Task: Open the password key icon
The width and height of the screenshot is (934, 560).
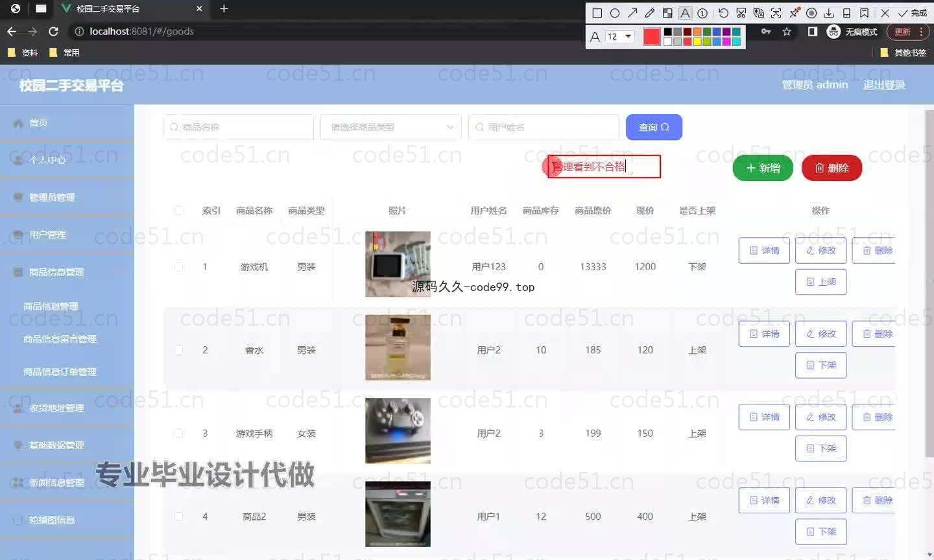Action: [766, 31]
